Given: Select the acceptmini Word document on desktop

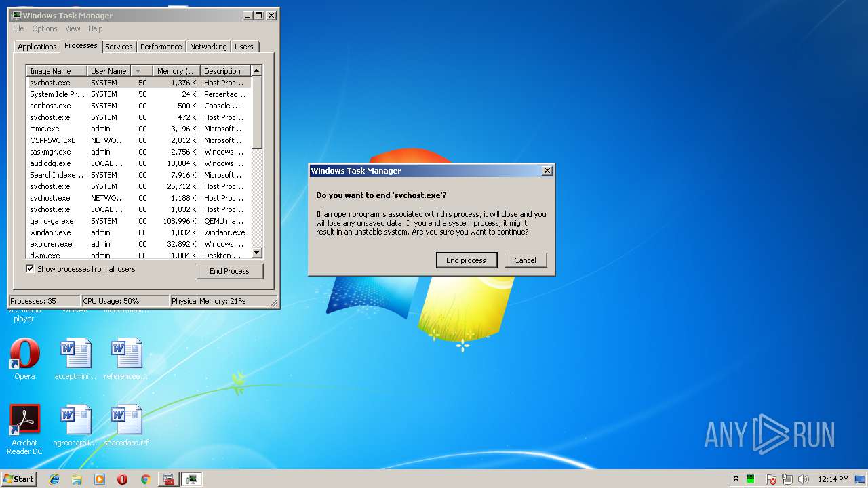Looking at the screenshot, I should coord(75,359).
